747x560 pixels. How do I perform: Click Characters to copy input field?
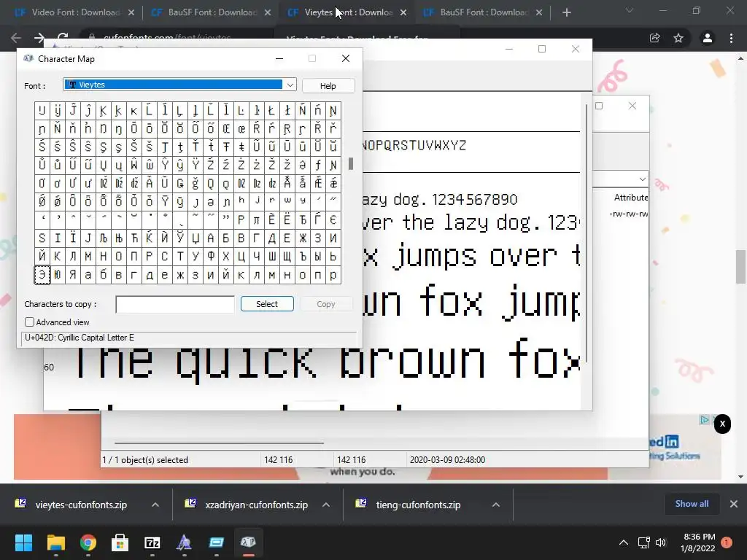[175, 304]
